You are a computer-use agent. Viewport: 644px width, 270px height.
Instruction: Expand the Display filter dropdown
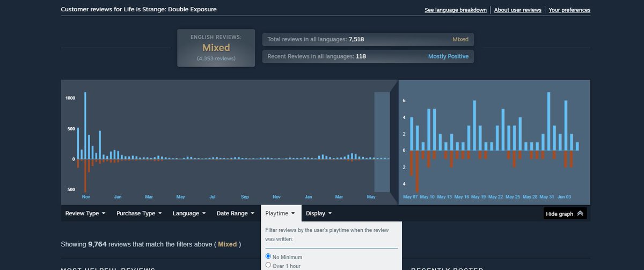coord(319,213)
